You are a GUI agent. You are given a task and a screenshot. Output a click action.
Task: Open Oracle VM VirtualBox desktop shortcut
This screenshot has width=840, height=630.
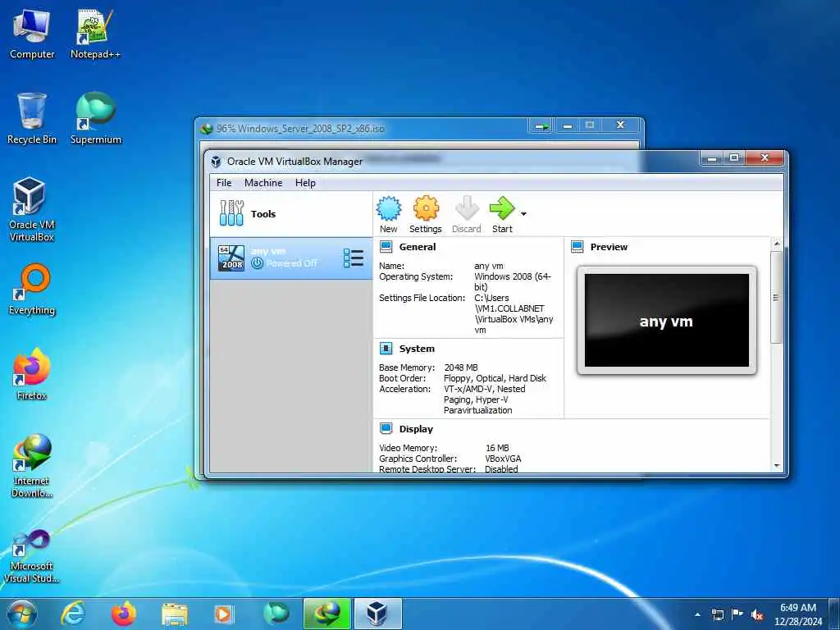(x=32, y=209)
